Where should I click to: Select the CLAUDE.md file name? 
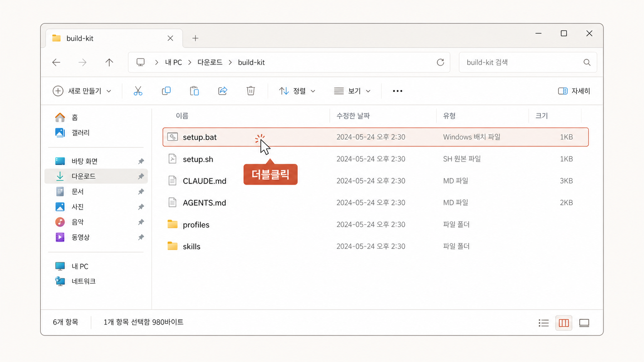tap(205, 181)
